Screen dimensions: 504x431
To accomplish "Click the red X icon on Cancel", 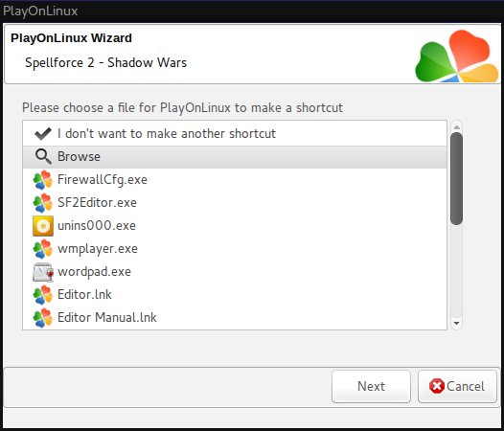I will [x=437, y=386].
